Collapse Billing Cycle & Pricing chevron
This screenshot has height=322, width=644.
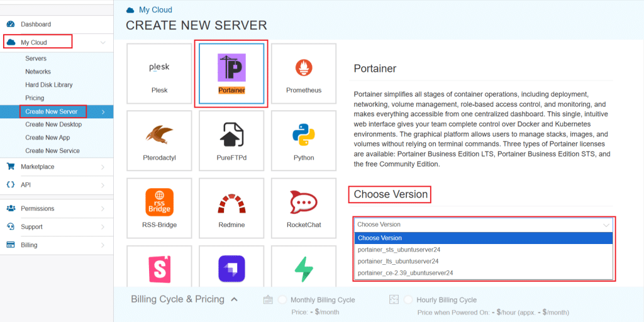[x=234, y=299]
